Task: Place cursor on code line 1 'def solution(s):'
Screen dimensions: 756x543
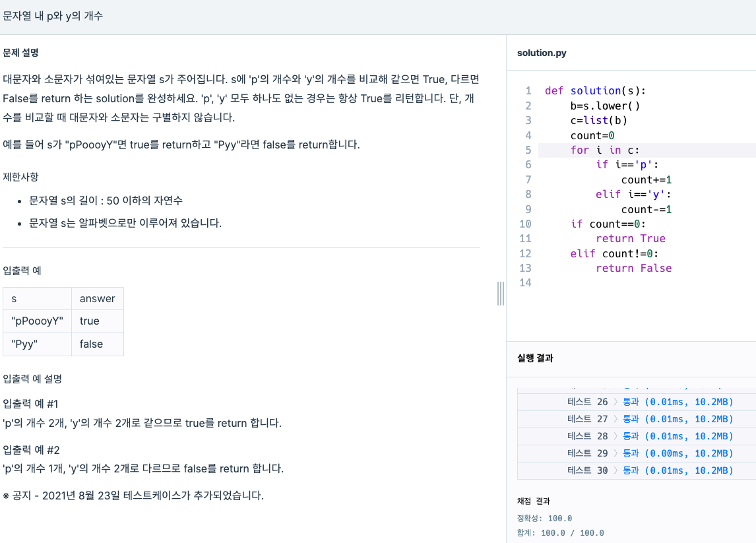Action: tap(595, 90)
